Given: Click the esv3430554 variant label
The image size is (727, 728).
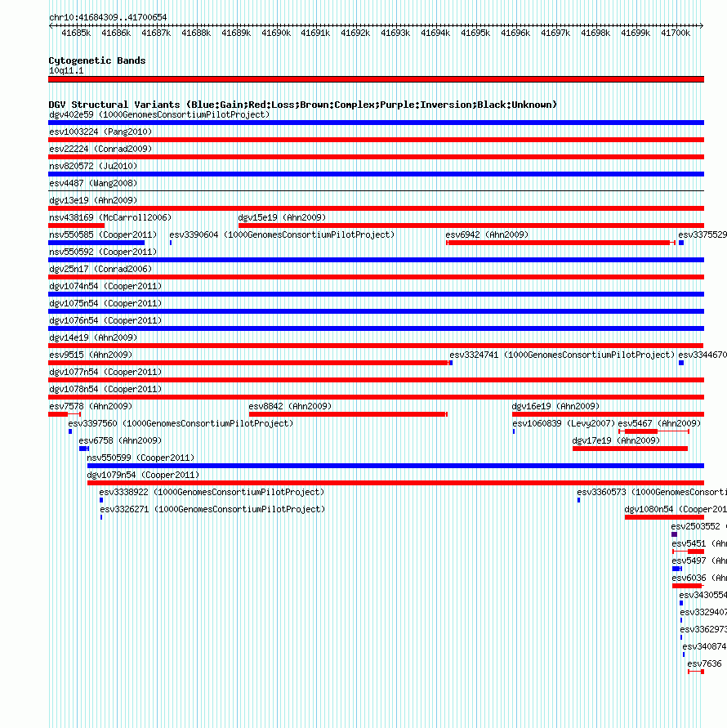Looking at the screenshot, I should [x=702, y=595].
